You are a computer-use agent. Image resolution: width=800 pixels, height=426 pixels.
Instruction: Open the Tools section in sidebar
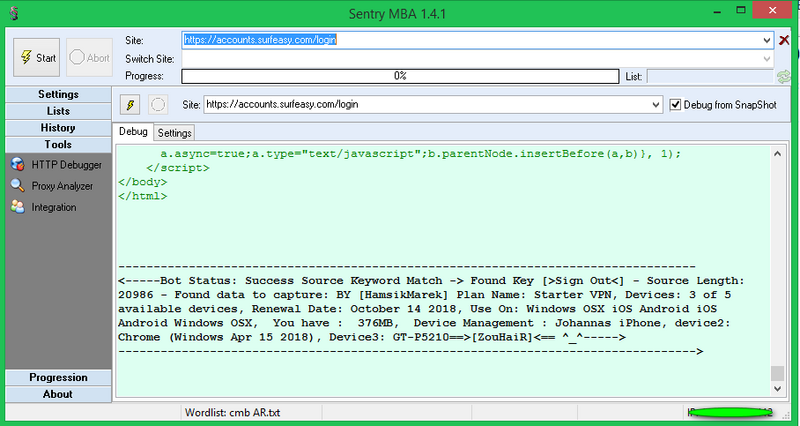tap(58, 145)
